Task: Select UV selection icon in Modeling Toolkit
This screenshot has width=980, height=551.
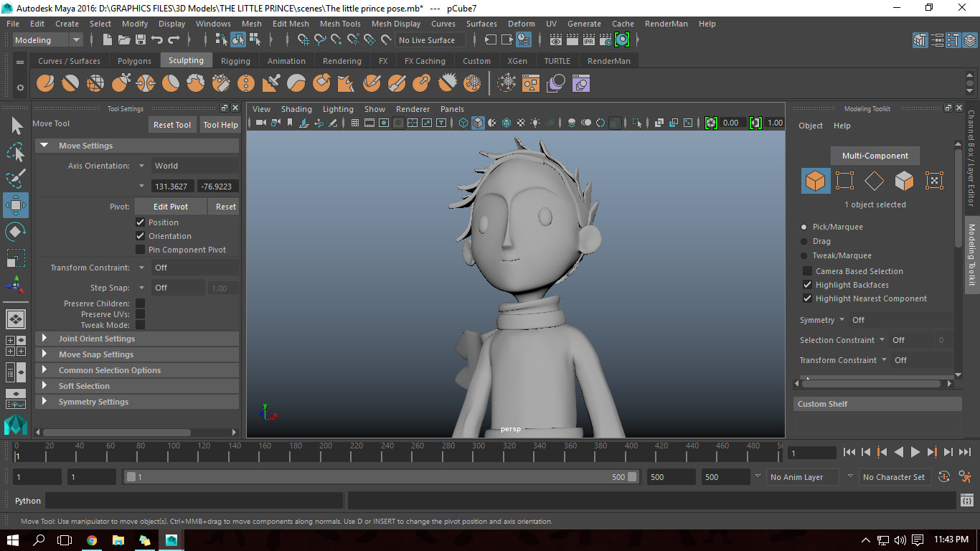Action: point(934,181)
